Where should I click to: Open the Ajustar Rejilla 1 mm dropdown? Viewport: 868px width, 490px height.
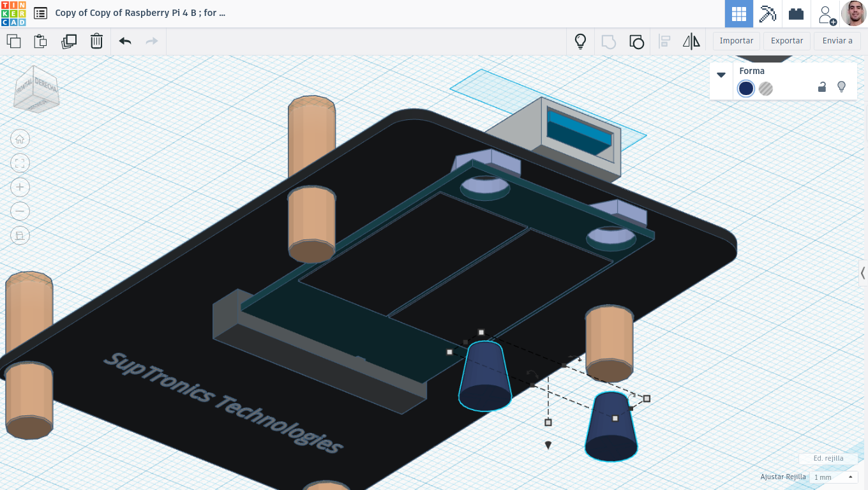coord(833,477)
